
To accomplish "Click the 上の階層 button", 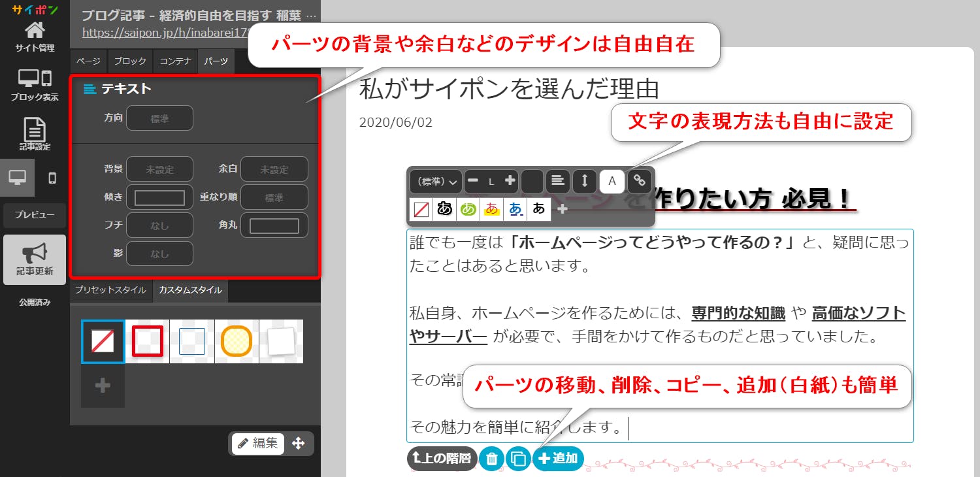I will click(442, 459).
